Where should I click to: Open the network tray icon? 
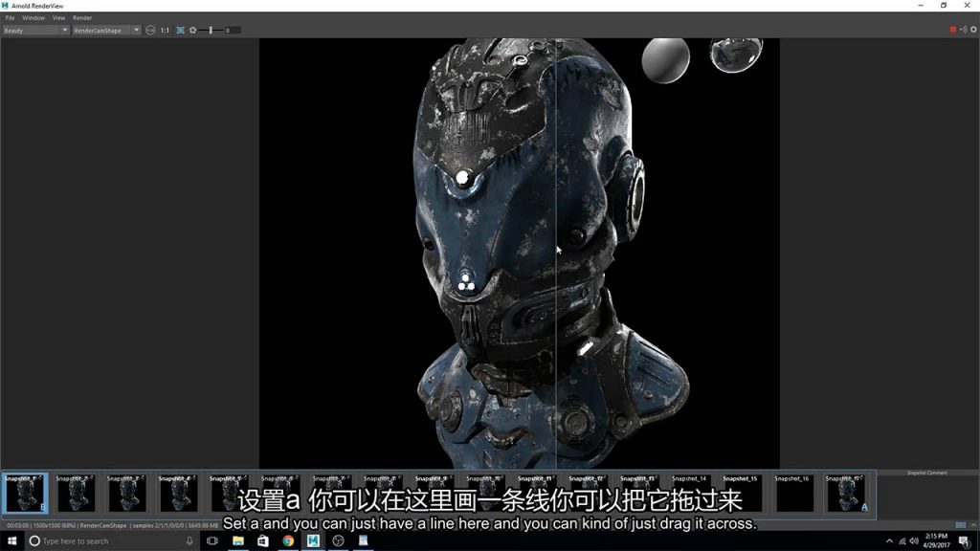click(x=902, y=541)
